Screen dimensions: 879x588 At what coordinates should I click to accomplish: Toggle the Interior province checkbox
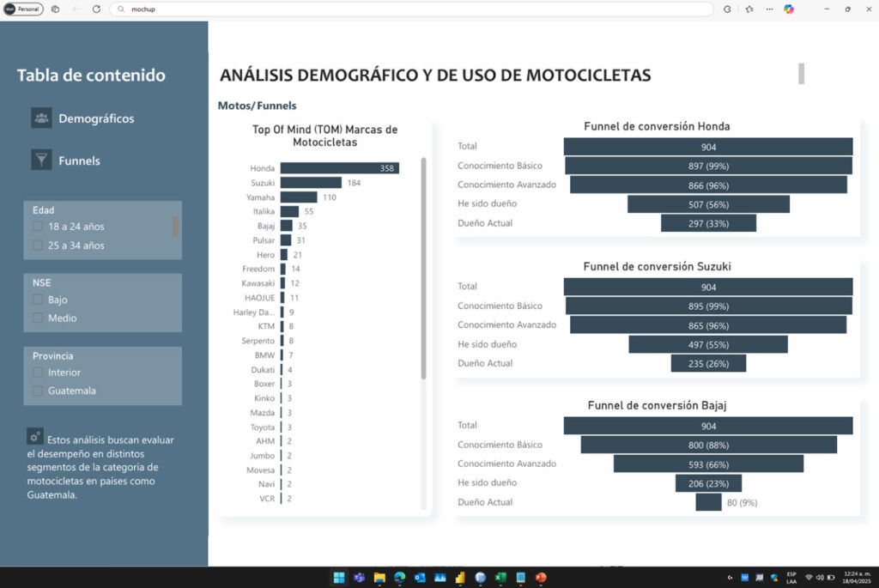coord(38,373)
